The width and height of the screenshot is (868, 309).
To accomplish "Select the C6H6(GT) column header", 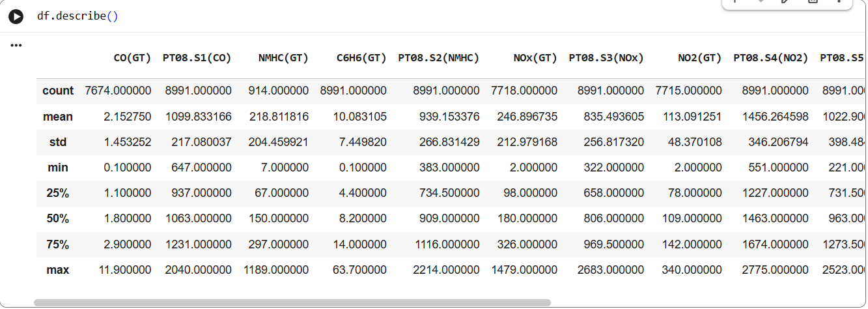I will click(x=361, y=58).
